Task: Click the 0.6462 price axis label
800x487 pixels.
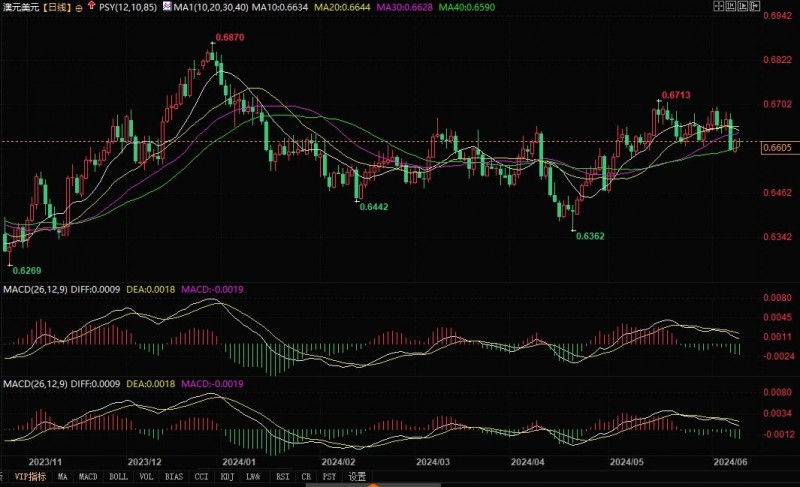Action: [778, 192]
